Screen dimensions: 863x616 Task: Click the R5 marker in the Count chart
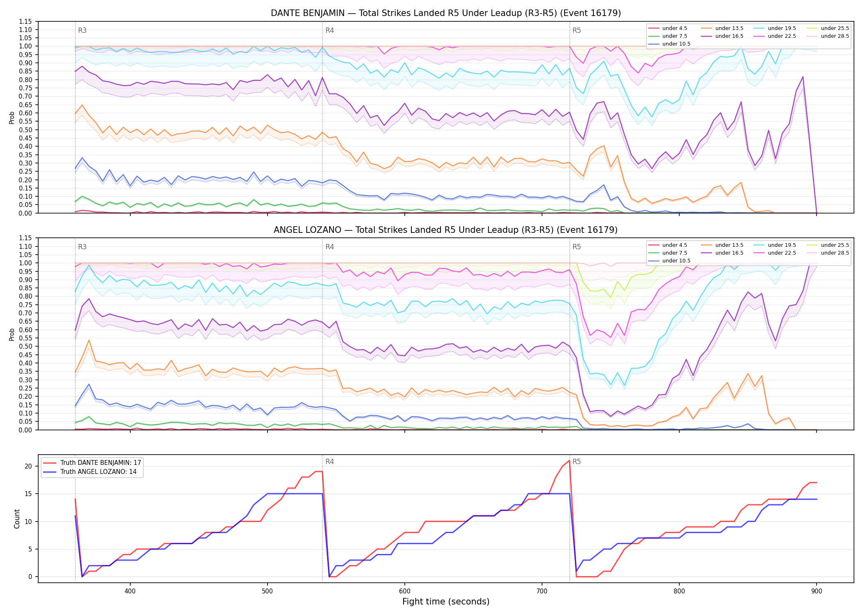pyautogui.click(x=577, y=462)
